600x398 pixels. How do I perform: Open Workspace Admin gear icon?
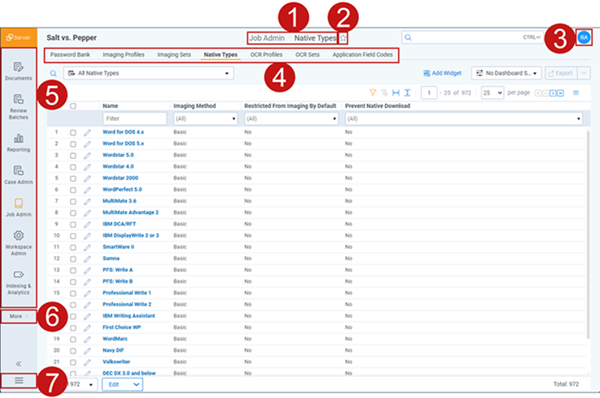click(x=18, y=235)
